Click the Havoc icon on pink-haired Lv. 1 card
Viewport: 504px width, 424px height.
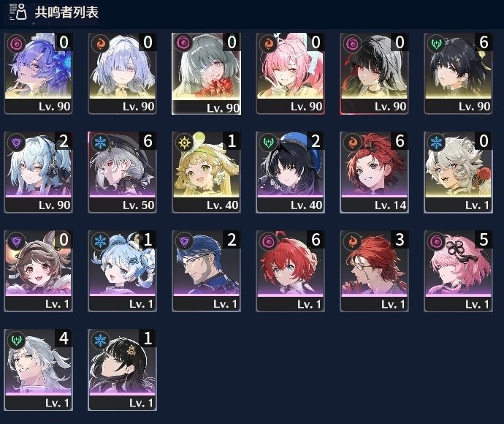(x=436, y=241)
